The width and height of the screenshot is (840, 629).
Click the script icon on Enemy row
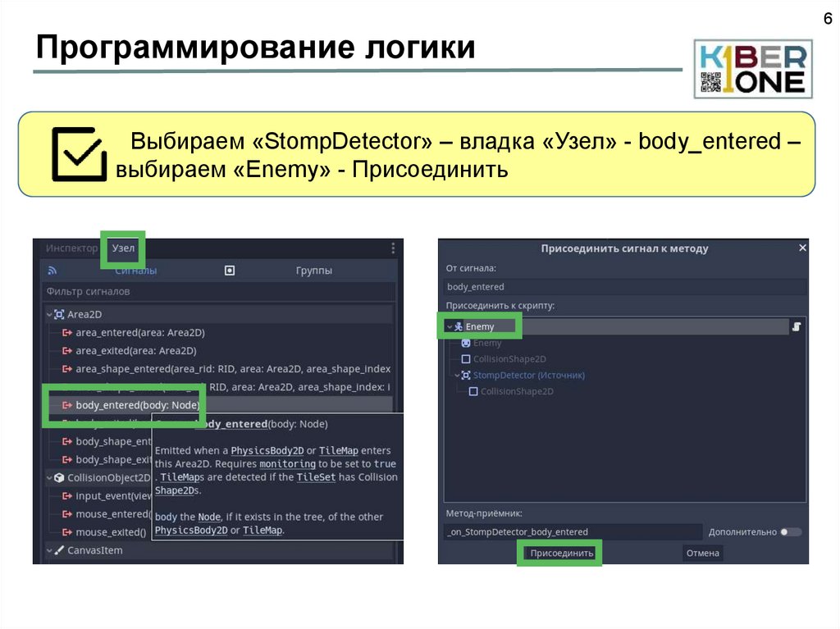[796, 326]
